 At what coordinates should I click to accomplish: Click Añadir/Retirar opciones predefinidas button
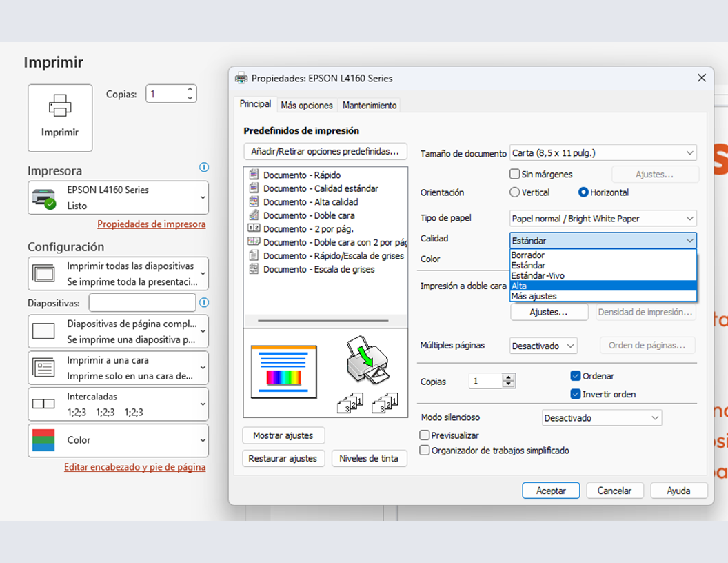[325, 151]
